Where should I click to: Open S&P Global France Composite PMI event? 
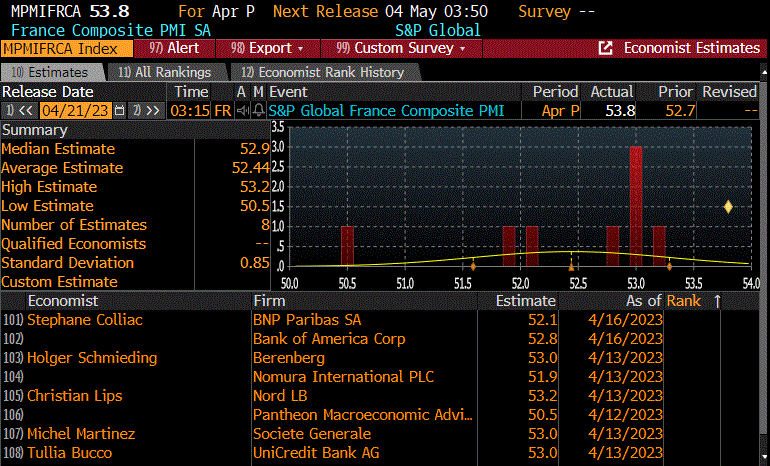386,110
